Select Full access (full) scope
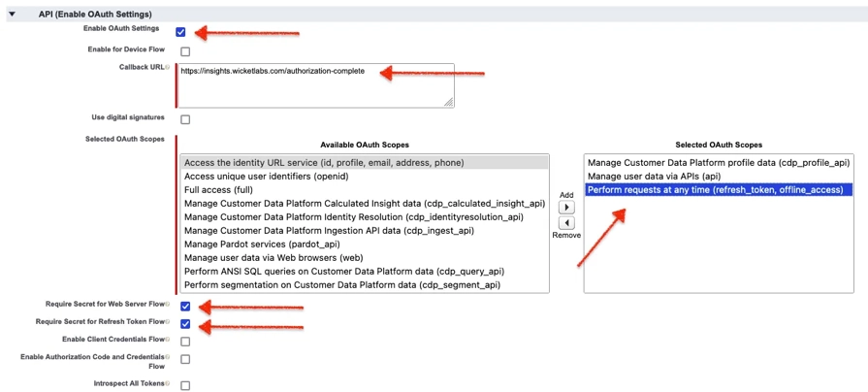 tap(218, 190)
